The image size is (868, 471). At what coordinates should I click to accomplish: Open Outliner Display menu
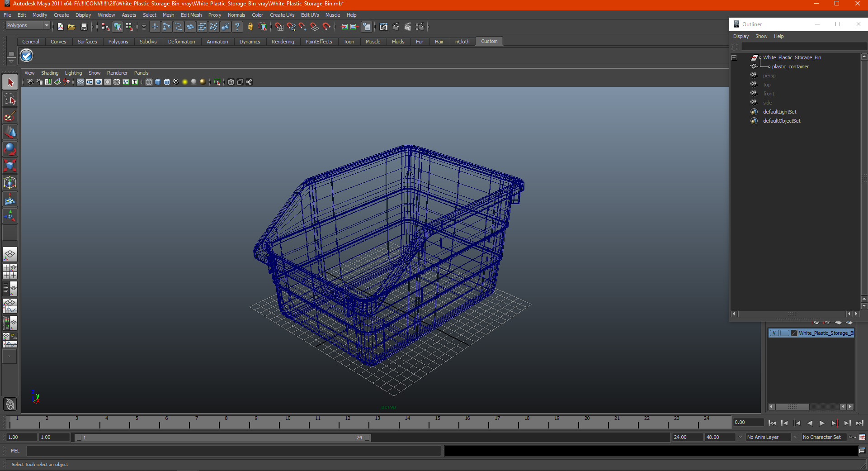point(741,36)
